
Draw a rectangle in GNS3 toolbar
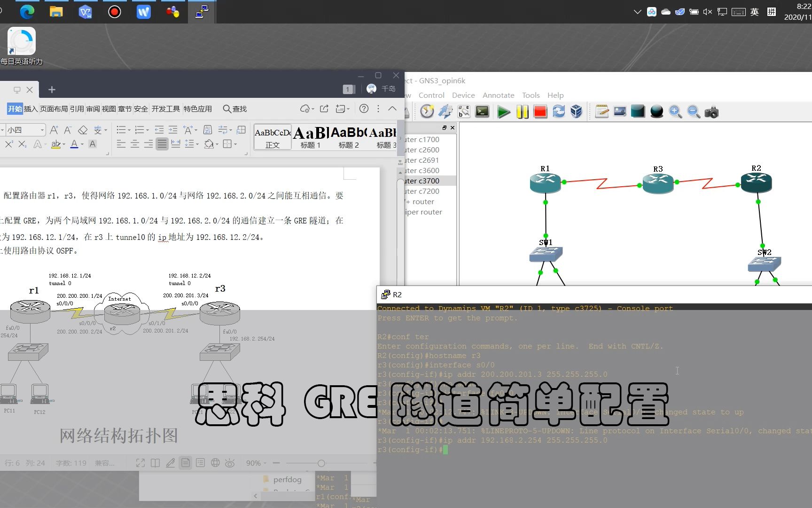638,112
